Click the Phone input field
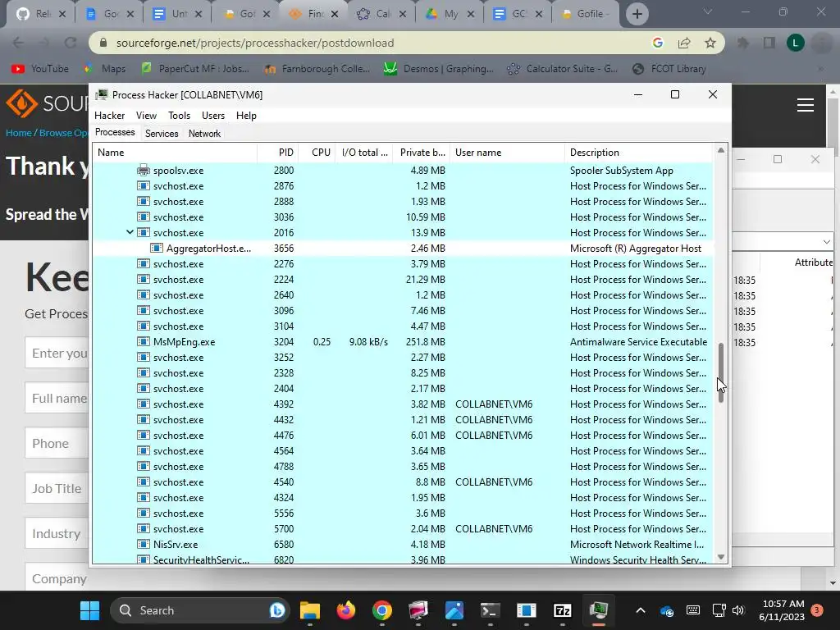The height and width of the screenshot is (630, 840). click(x=57, y=444)
